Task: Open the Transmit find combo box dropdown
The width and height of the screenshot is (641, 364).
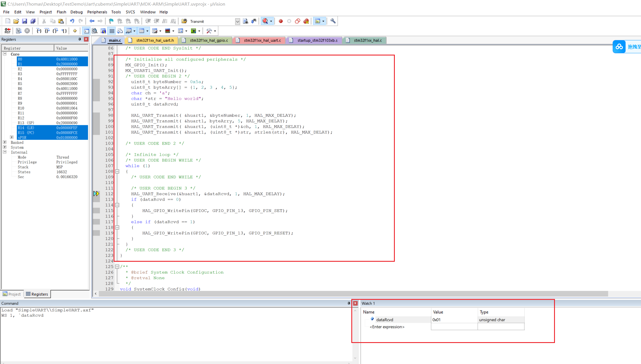Action: click(x=238, y=22)
